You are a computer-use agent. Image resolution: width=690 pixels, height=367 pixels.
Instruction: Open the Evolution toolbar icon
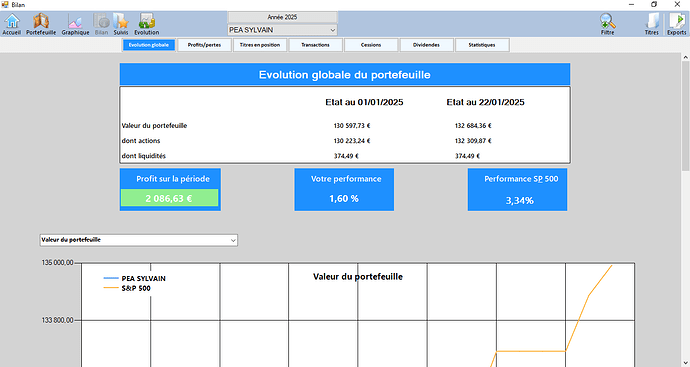point(147,24)
